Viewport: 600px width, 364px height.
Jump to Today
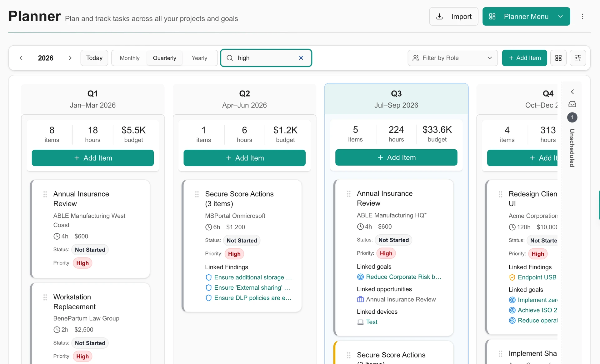[94, 58]
